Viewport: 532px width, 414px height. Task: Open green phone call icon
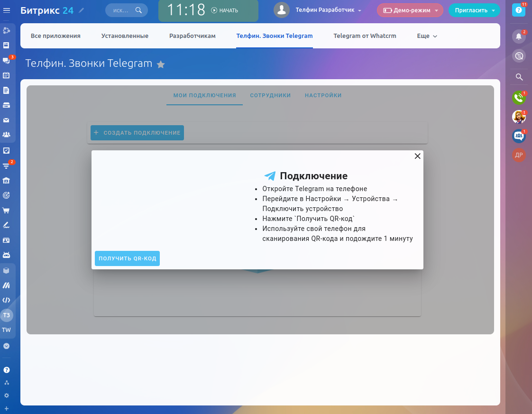coord(519,98)
